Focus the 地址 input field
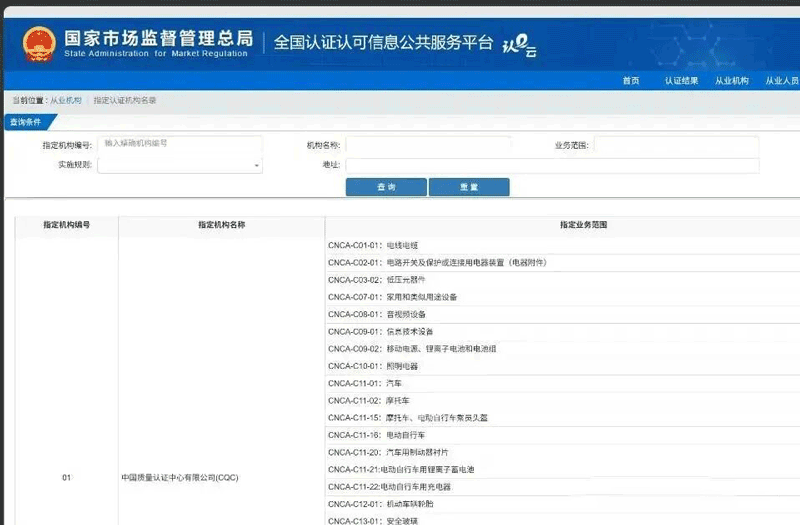Image resolution: width=800 pixels, height=525 pixels. [x=552, y=165]
